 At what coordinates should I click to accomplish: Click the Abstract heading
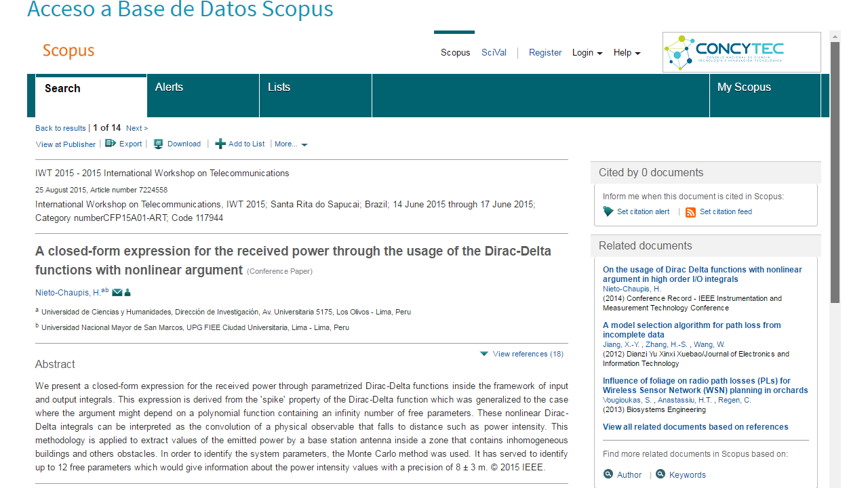point(55,365)
